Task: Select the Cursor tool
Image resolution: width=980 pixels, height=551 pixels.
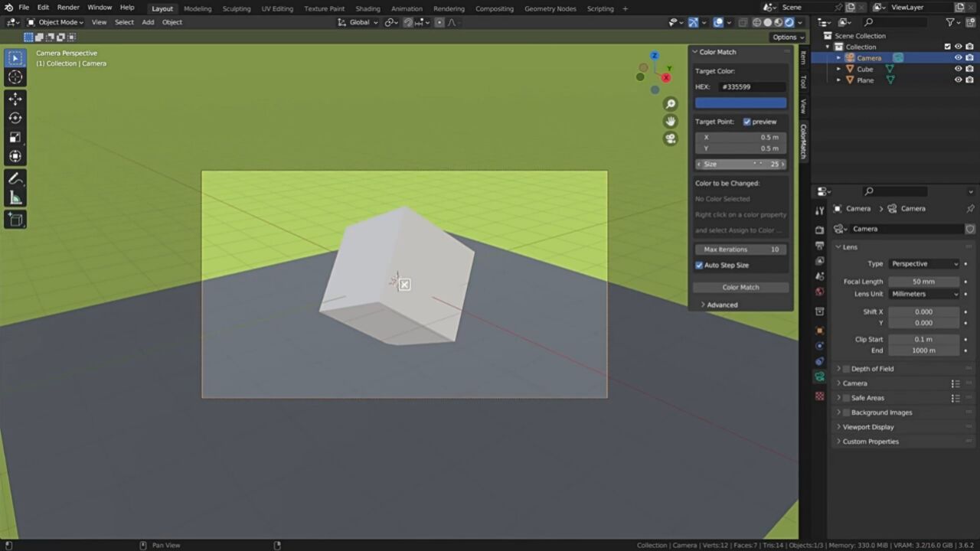Action: (15, 77)
